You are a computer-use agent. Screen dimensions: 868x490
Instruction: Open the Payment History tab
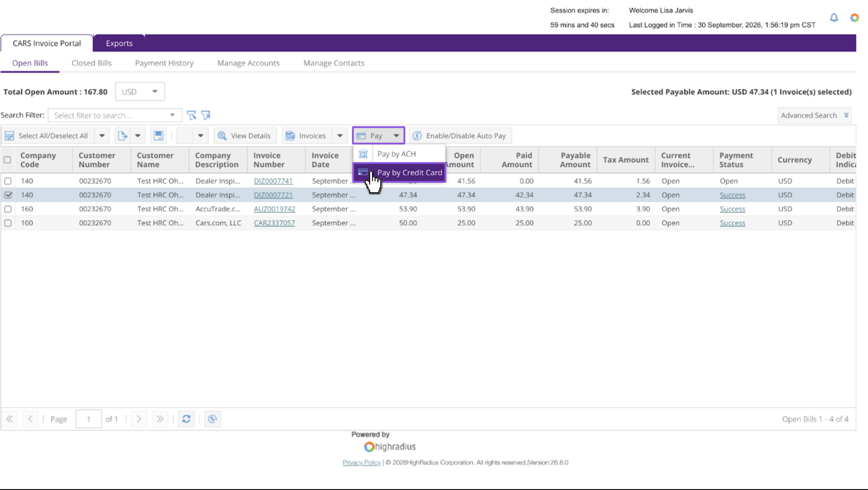tap(164, 63)
